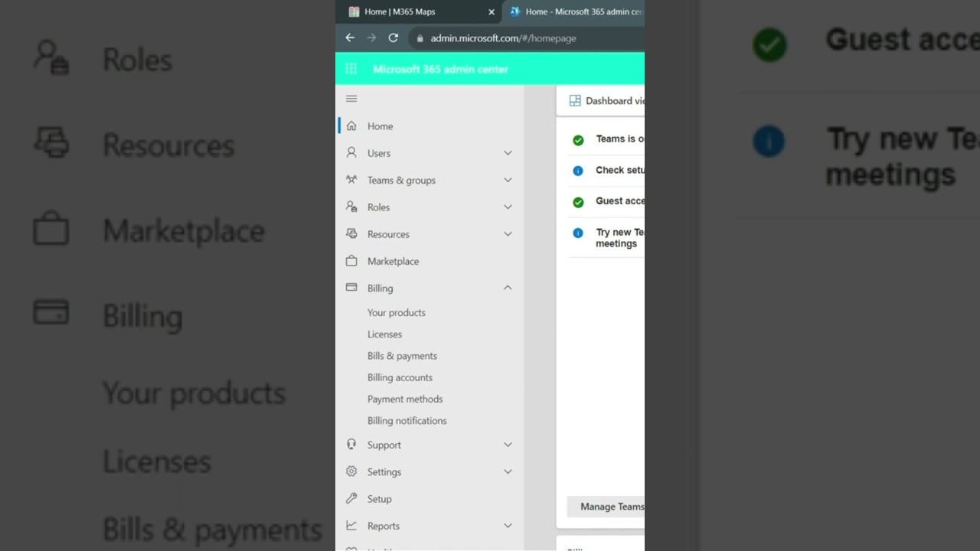This screenshot has height=551, width=980.
Task: Collapse the navigation menu hamburger icon
Action: pyautogui.click(x=351, y=99)
